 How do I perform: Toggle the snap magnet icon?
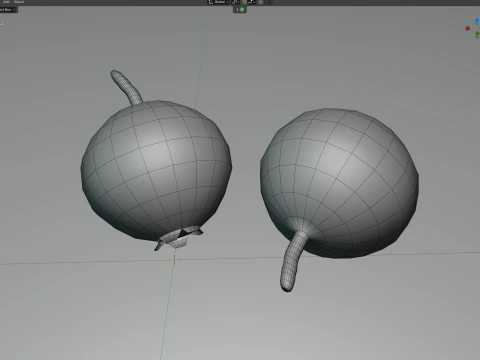click(x=244, y=2)
